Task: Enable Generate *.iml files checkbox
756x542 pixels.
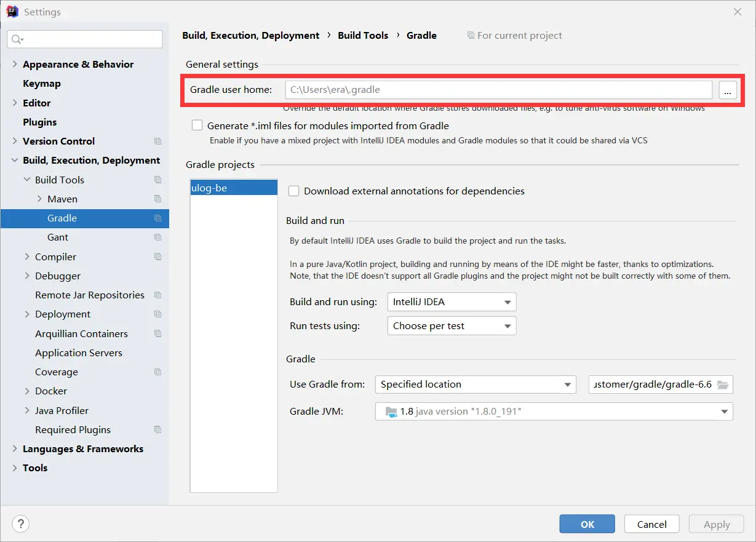Action: [x=197, y=126]
